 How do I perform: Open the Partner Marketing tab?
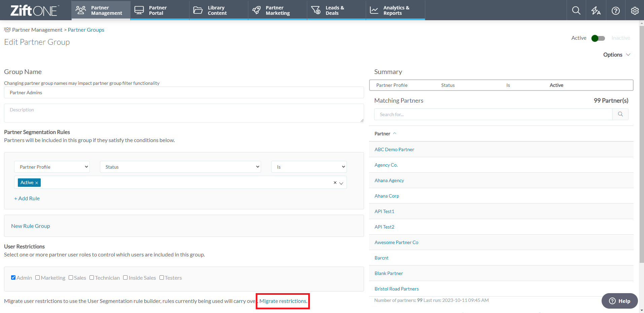[277, 10]
